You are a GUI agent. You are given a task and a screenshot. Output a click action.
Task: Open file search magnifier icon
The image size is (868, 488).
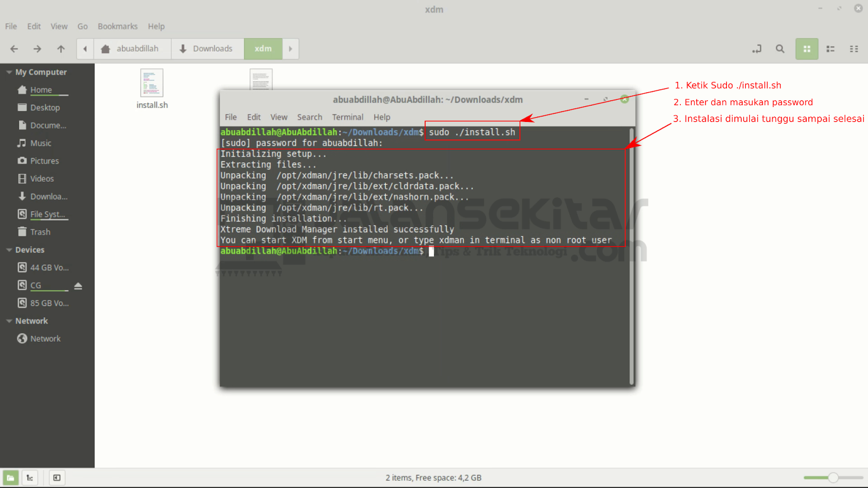tap(780, 49)
